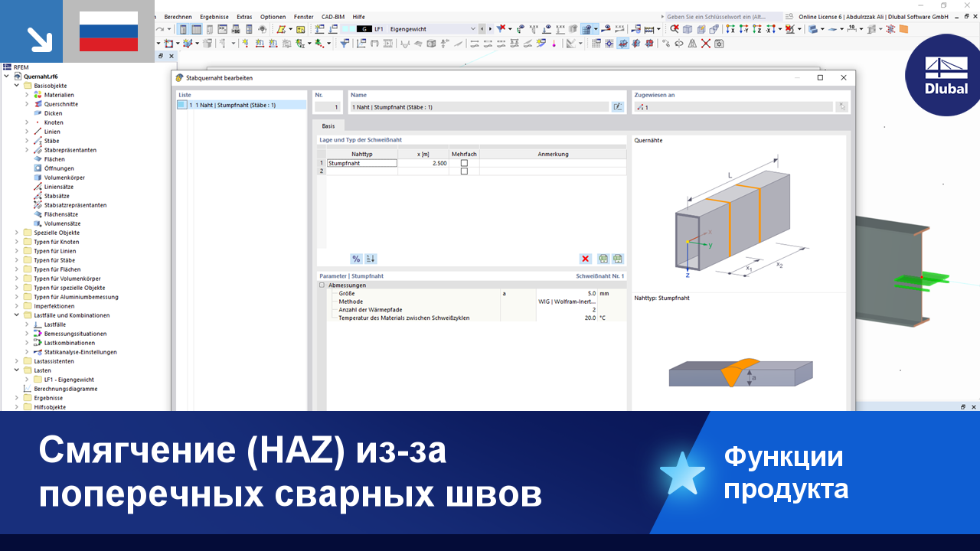Click the Dicken icon in the navigator tree
Screen dimensions: 980x551
pos(38,113)
